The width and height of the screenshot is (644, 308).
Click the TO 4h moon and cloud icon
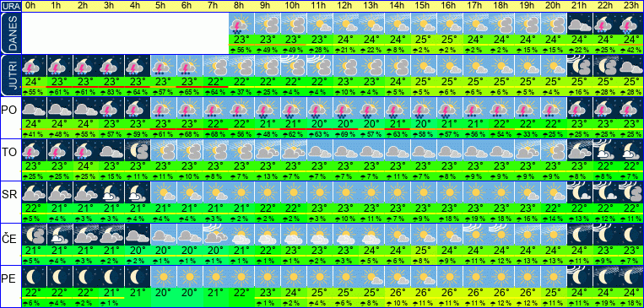point(138,150)
